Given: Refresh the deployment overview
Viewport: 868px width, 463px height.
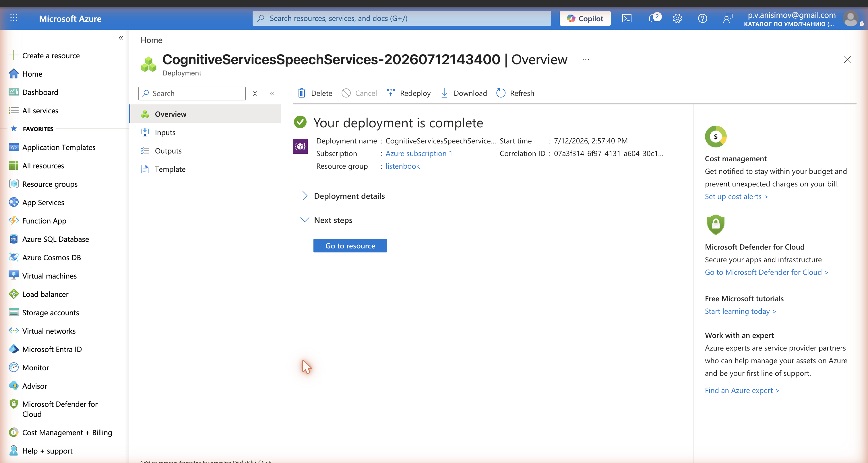Looking at the screenshot, I should point(515,93).
